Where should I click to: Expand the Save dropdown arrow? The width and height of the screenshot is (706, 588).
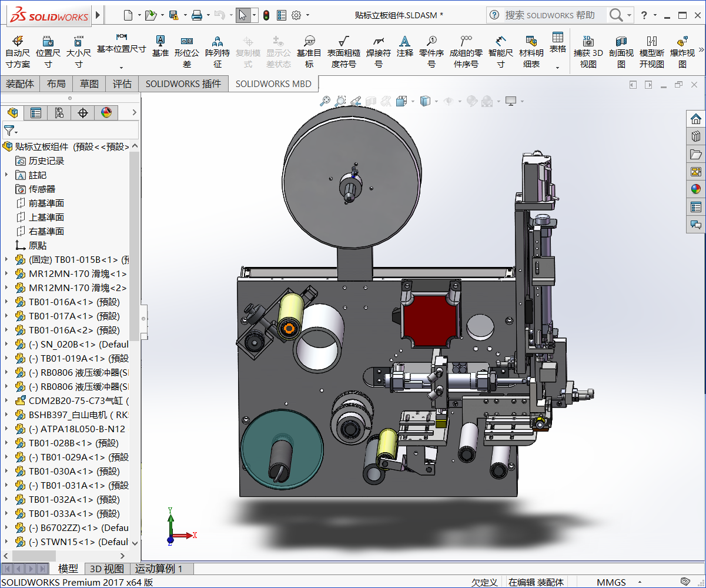pyautogui.click(x=185, y=16)
